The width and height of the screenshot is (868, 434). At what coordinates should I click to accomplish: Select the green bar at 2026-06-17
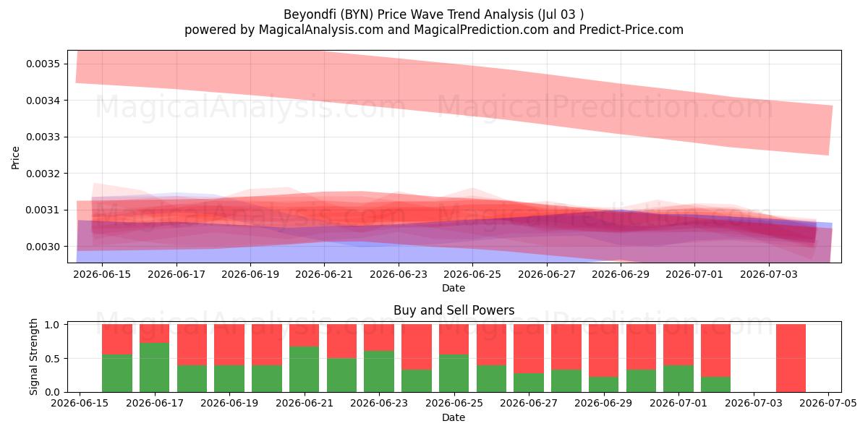click(154, 367)
